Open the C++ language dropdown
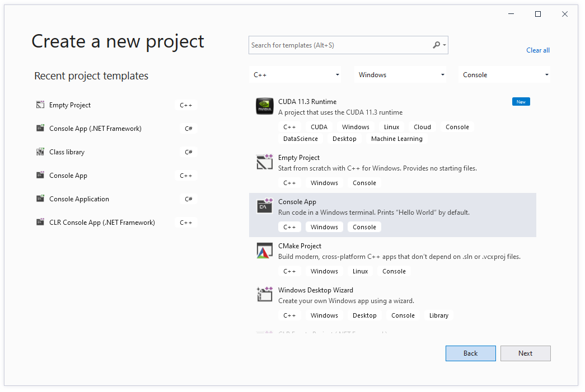Image resolution: width=585 pixels, height=392 pixels. click(295, 74)
